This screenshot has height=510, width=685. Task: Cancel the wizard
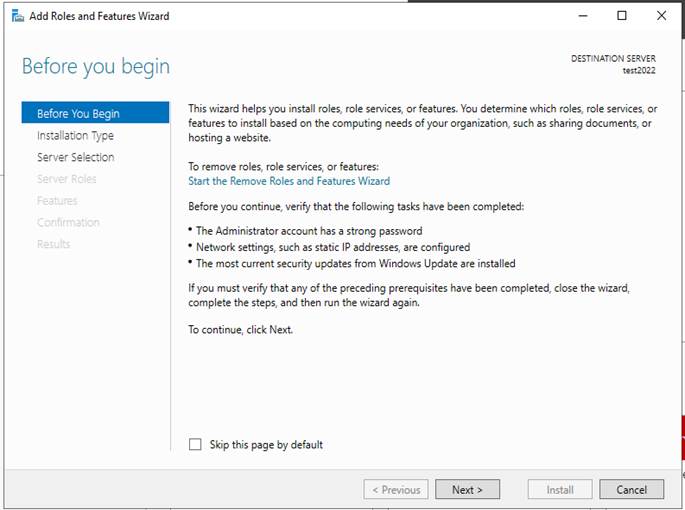pyautogui.click(x=632, y=489)
